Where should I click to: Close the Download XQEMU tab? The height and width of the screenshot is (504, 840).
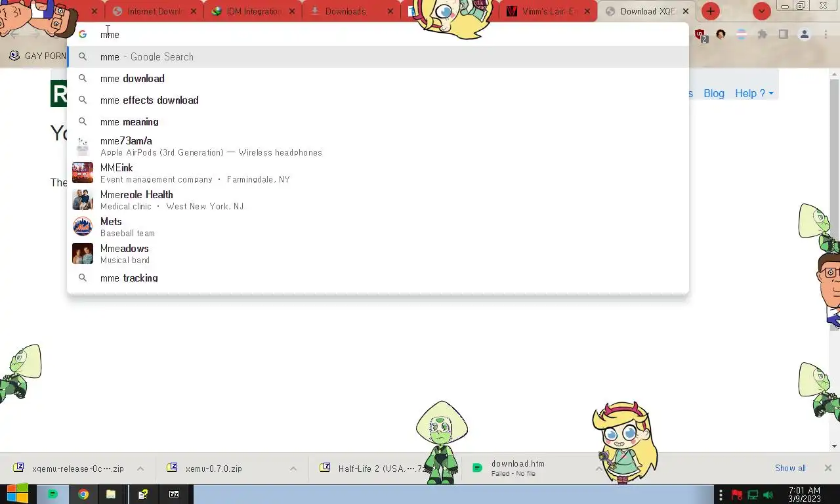coord(686,11)
